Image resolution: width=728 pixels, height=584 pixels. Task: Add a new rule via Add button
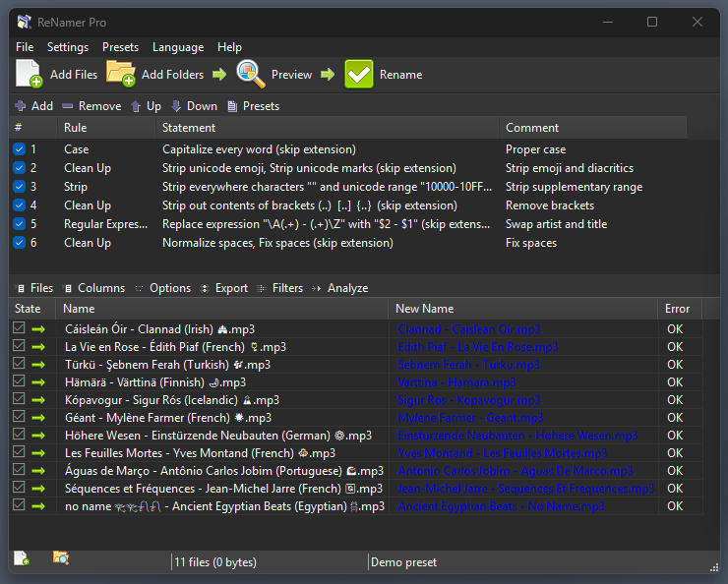tap(33, 106)
